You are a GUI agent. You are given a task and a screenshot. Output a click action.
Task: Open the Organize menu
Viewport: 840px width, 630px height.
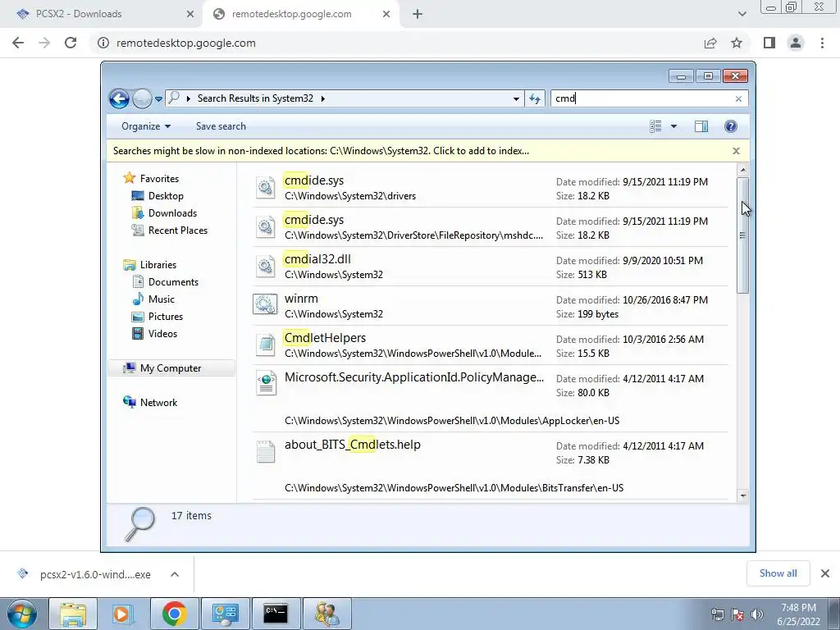point(146,126)
